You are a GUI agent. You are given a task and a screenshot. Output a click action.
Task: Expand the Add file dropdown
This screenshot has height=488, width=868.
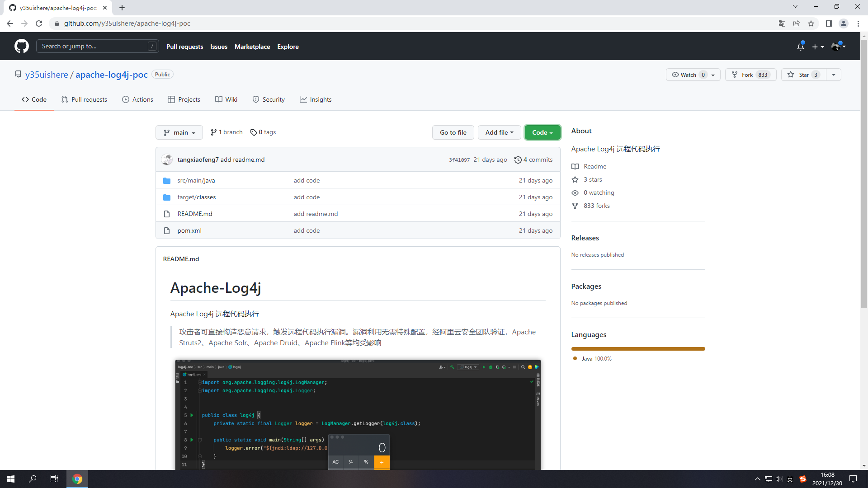click(499, 133)
